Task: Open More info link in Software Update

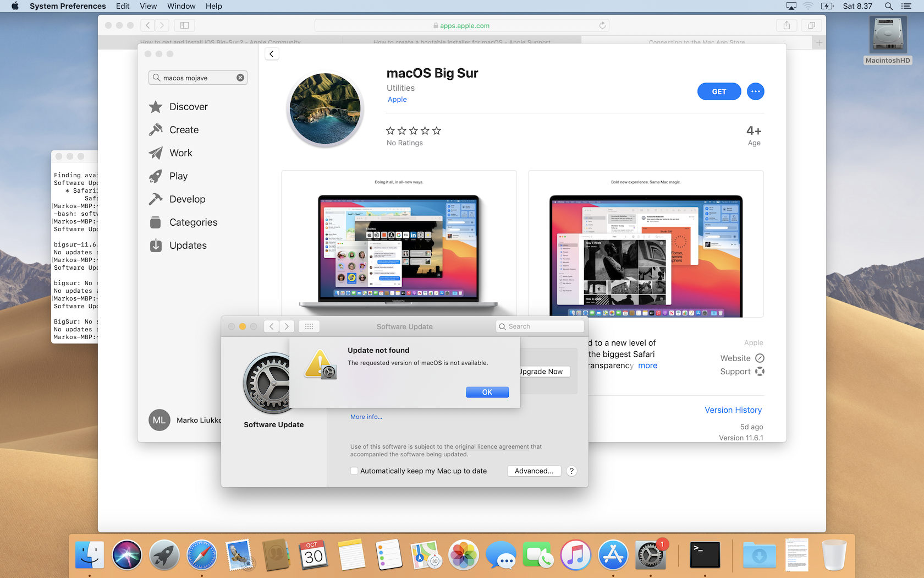Action: point(366,417)
